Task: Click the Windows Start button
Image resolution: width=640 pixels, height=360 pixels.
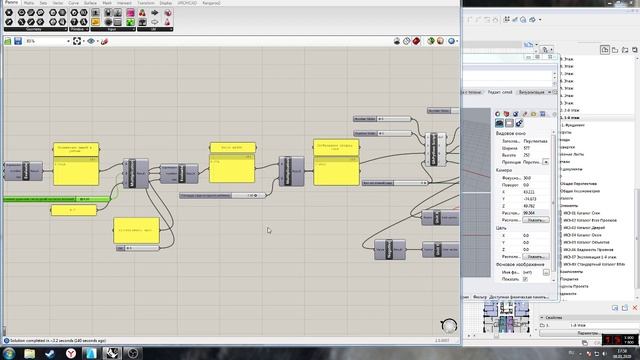Action: pos(9,353)
